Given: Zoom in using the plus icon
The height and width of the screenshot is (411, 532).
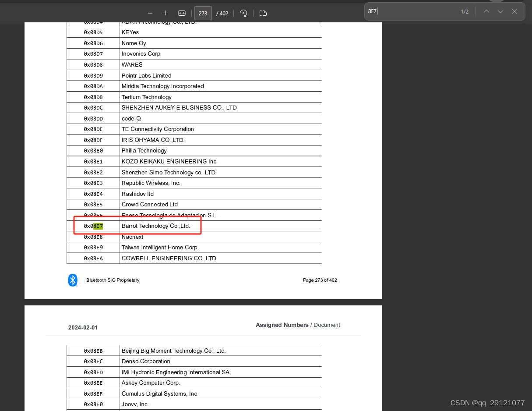Looking at the screenshot, I should (166, 13).
